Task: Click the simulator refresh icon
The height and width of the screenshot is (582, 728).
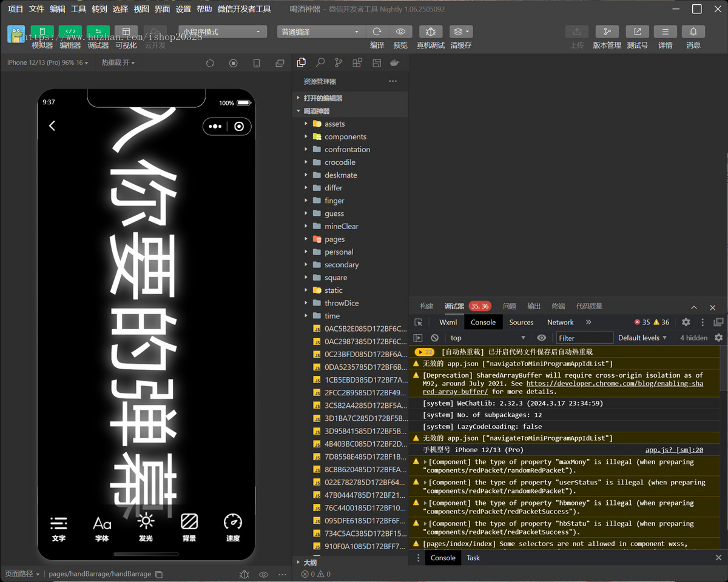Action: [x=210, y=63]
